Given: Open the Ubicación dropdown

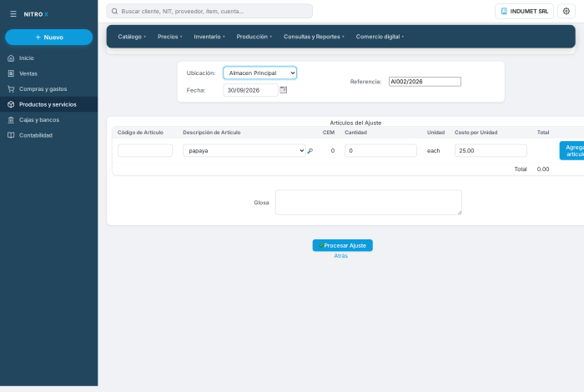Looking at the screenshot, I should click(260, 73).
